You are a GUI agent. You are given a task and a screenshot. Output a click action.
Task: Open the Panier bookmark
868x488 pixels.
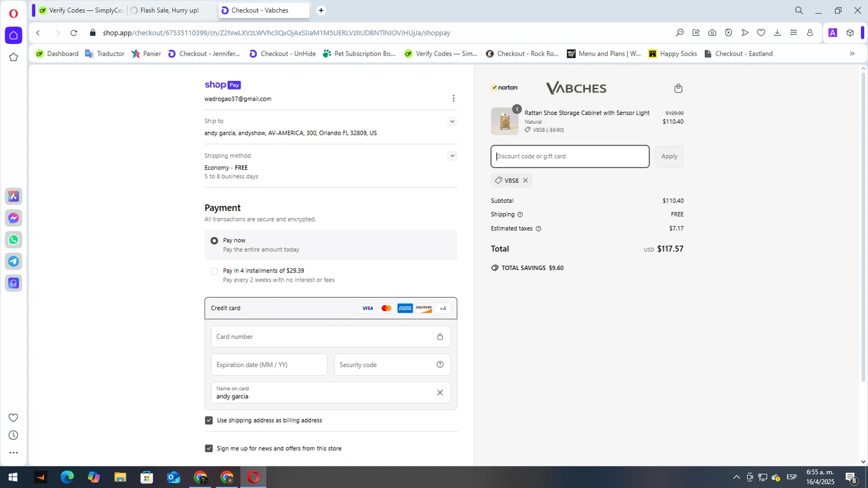tap(146, 54)
